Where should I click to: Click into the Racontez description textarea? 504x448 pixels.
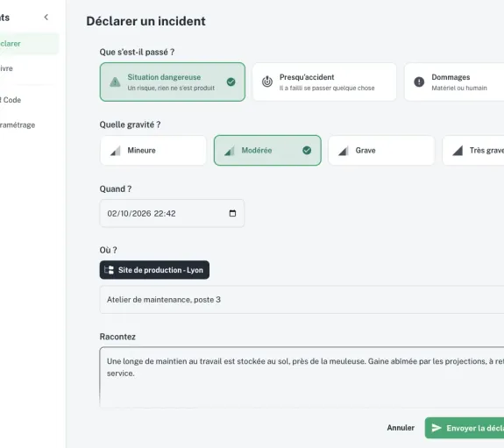coord(302,377)
